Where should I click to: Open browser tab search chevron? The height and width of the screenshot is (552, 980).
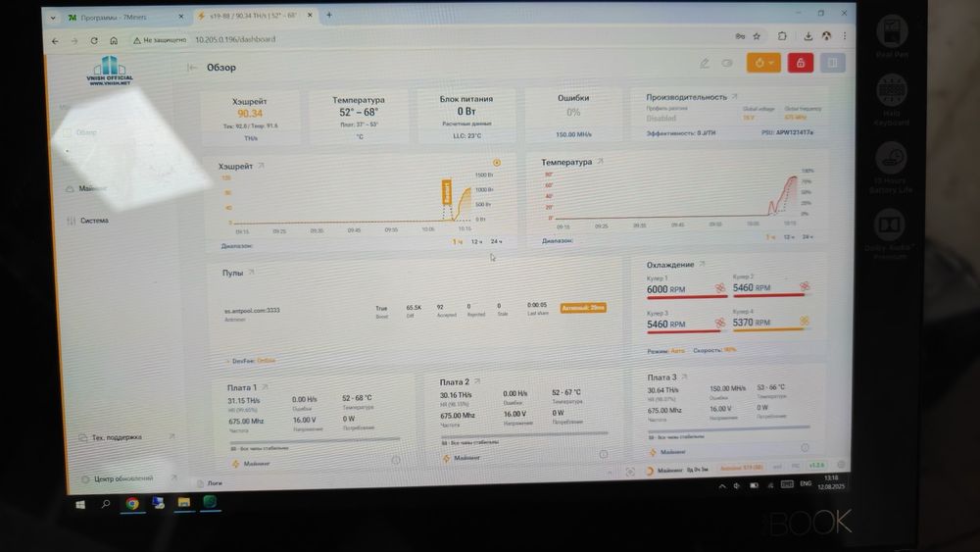[53, 18]
